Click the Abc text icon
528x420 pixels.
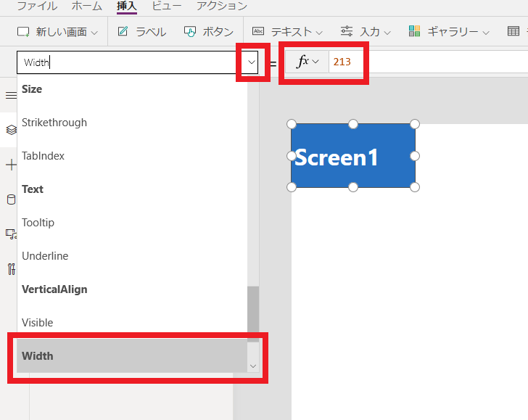pos(258,31)
